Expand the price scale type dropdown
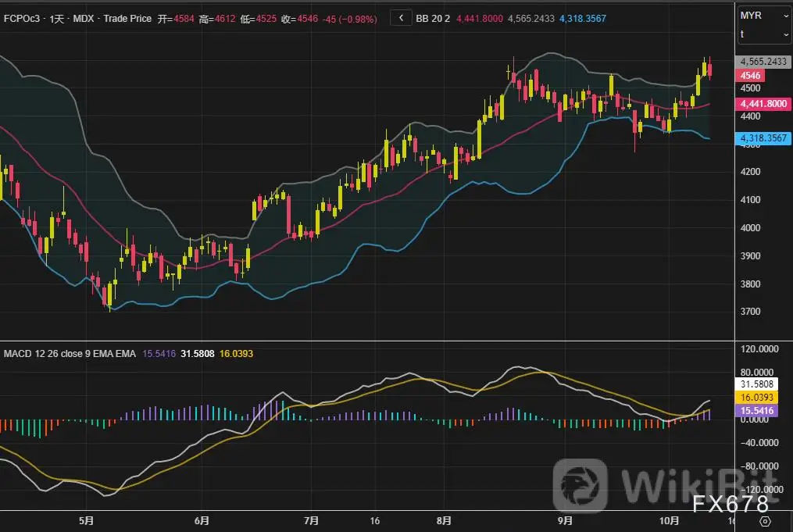 click(764, 35)
